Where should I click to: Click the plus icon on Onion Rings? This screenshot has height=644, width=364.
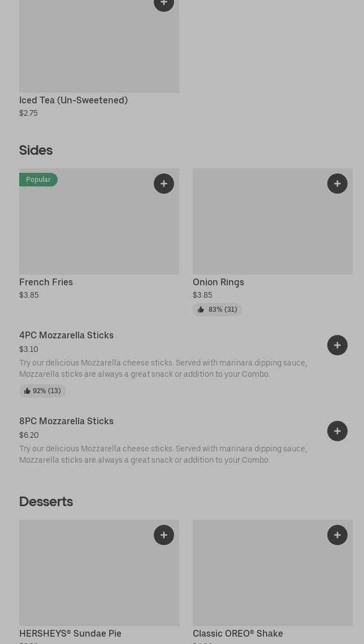click(x=337, y=184)
